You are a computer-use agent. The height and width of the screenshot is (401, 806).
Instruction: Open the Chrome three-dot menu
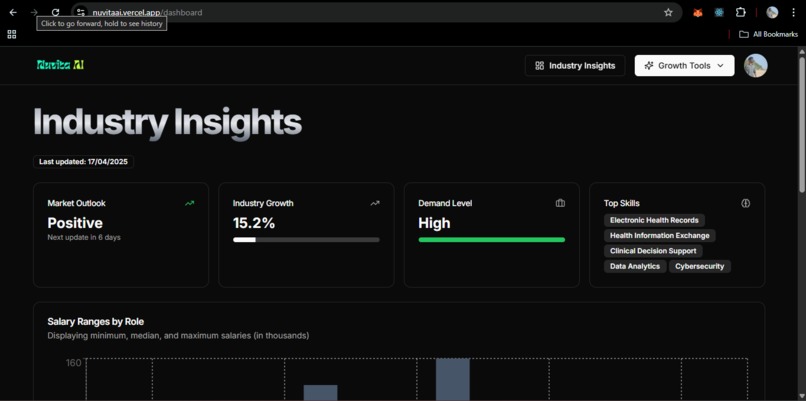pos(794,12)
